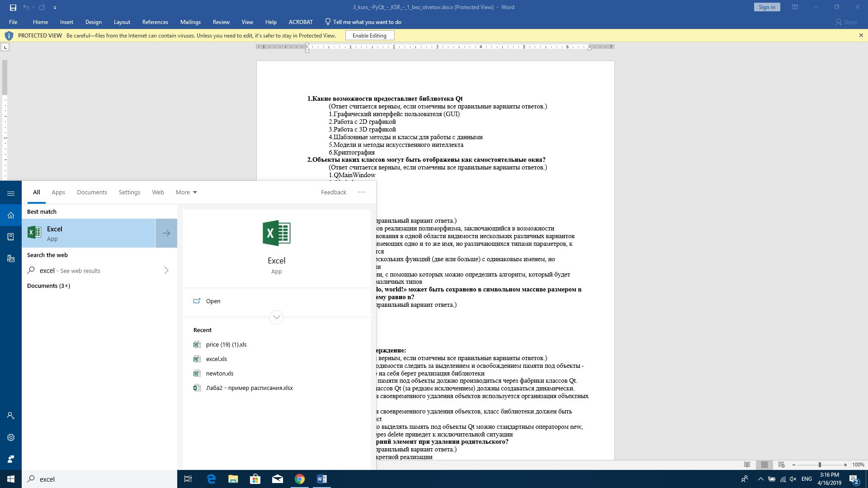Select the All search filter tab
This screenshot has width=868, height=488.
point(37,192)
